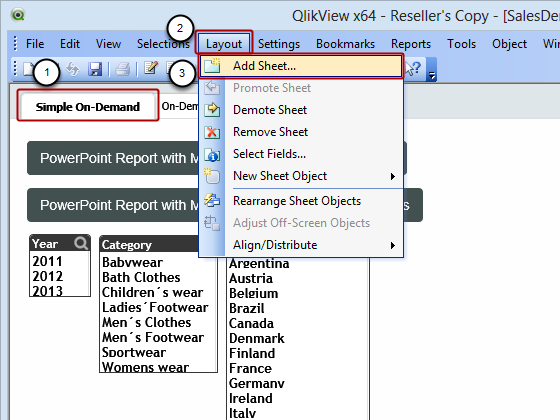Select Womens wear category
560x420 pixels.
click(x=158, y=366)
